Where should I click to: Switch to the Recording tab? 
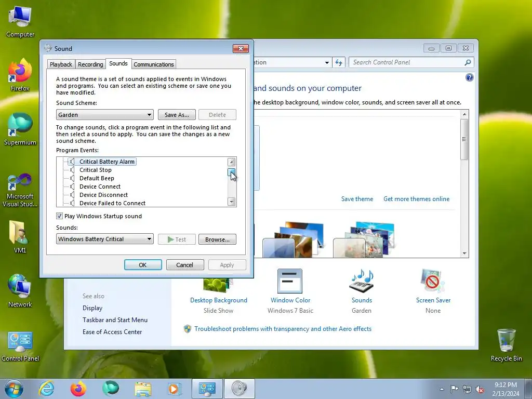tap(90, 64)
